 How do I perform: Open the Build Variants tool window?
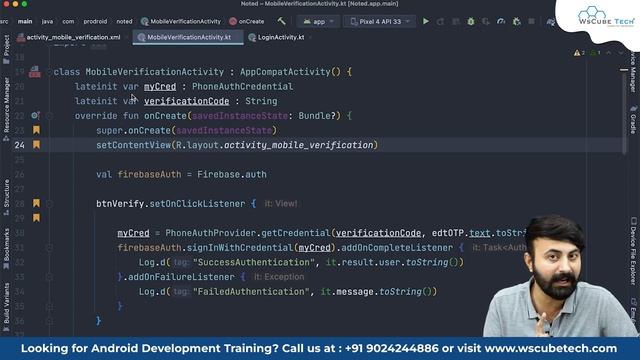(x=6, y=306)
